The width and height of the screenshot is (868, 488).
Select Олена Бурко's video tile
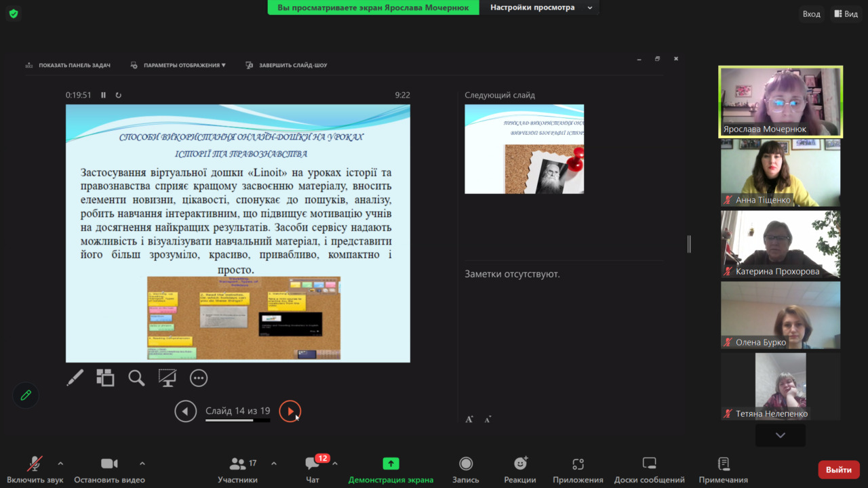pos(781,315)
